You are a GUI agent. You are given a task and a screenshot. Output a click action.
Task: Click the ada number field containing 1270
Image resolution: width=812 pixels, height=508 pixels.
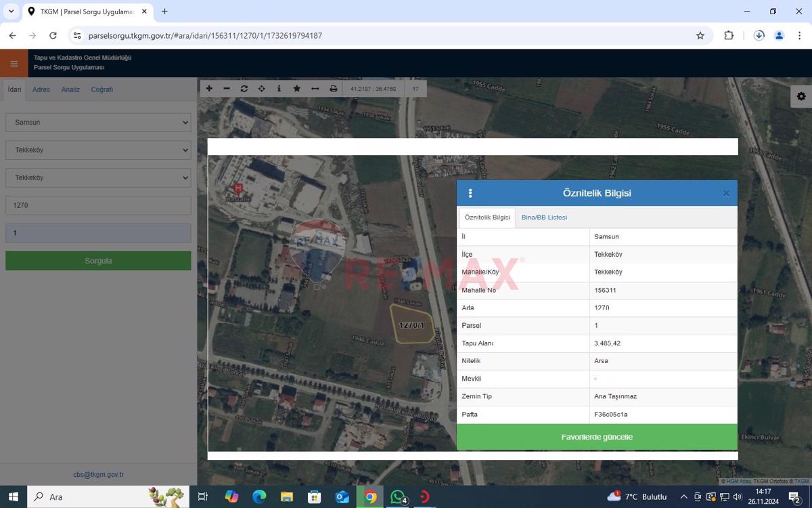(98, 205)
